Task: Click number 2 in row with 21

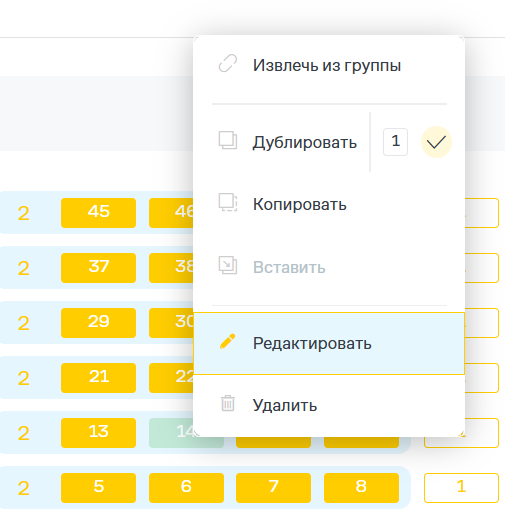Action: pos(24,378)
